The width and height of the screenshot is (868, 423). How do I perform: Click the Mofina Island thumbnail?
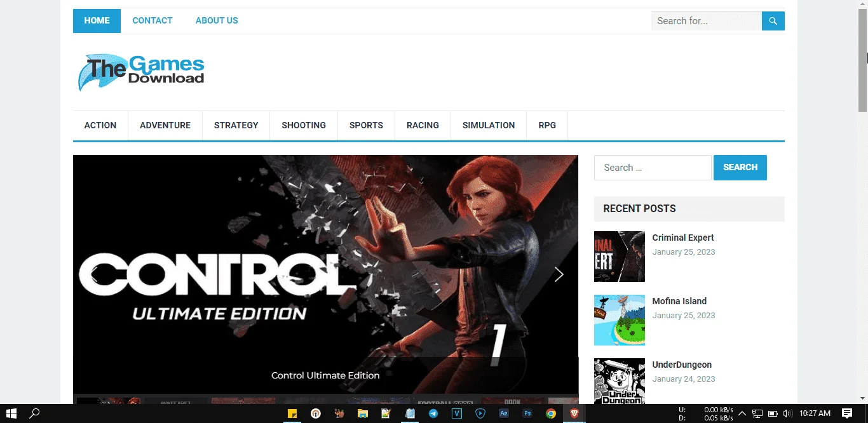(x=620, y=320)
